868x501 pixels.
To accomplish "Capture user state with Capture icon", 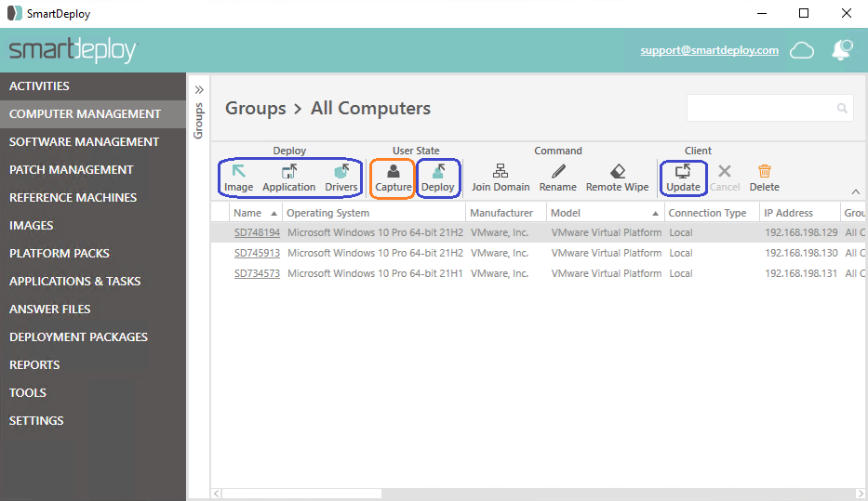I will [x=393, y=172].
